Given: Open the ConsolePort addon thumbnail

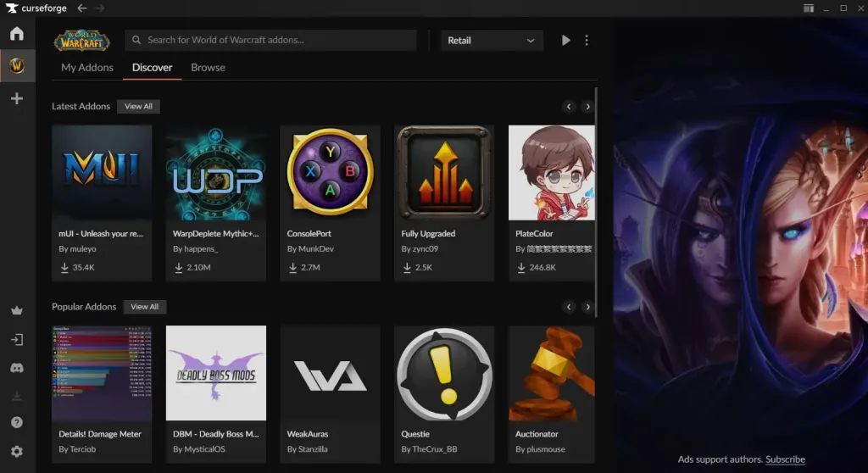Looking at the screenshot, I should (330, 173).
